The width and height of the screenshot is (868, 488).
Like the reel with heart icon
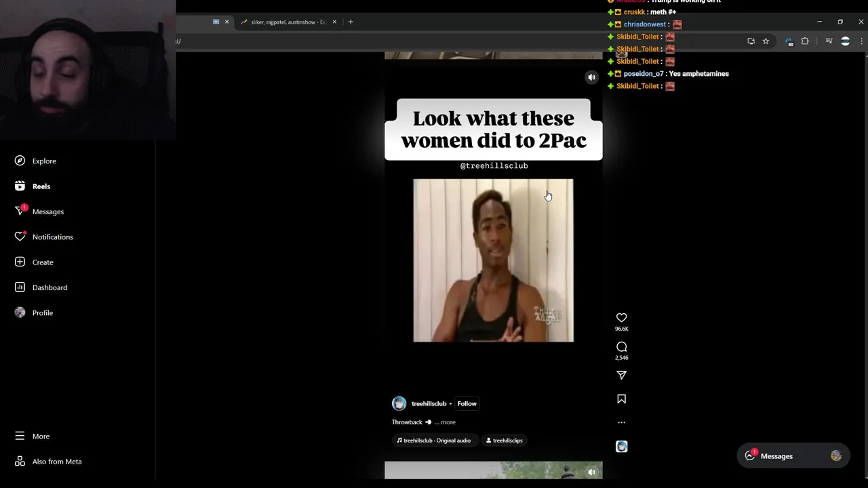coord(621,318)
